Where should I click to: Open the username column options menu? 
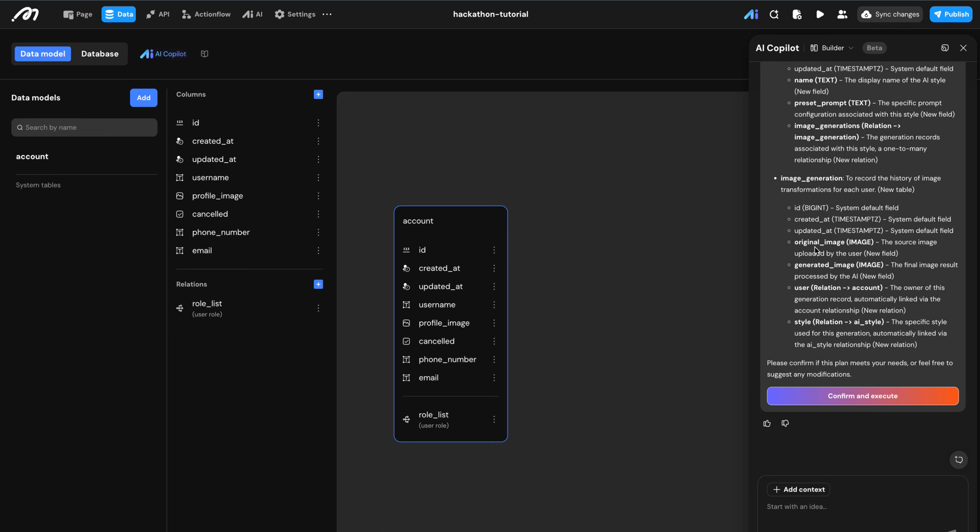point(318,178)
